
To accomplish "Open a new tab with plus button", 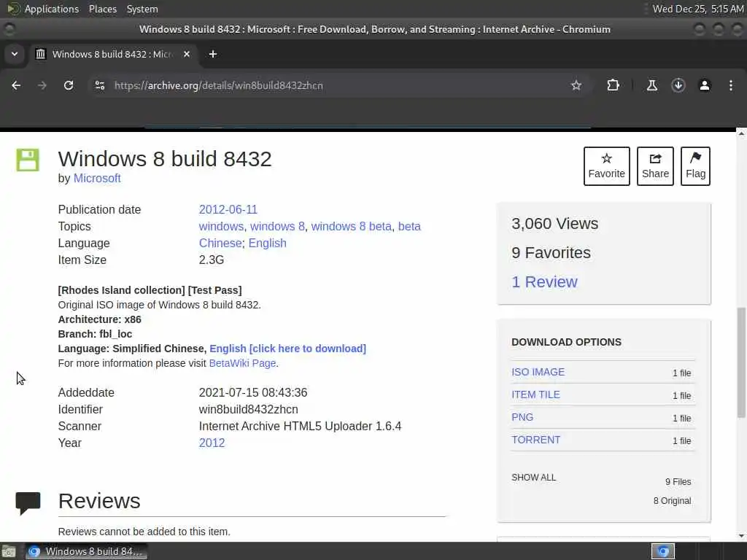I will (x=213, y=54).
